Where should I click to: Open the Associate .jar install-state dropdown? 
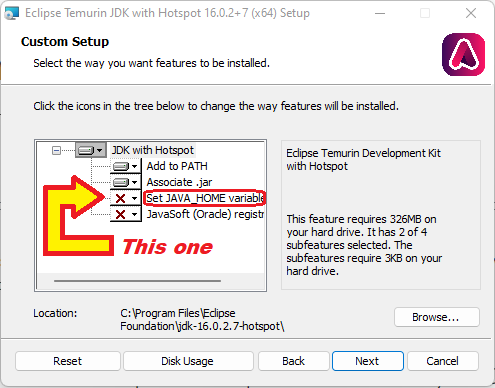(x=126, y=182)
